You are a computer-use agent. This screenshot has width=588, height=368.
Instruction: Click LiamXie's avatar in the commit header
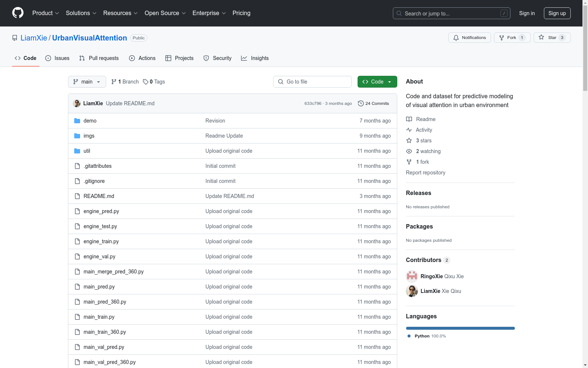[77, 103]
